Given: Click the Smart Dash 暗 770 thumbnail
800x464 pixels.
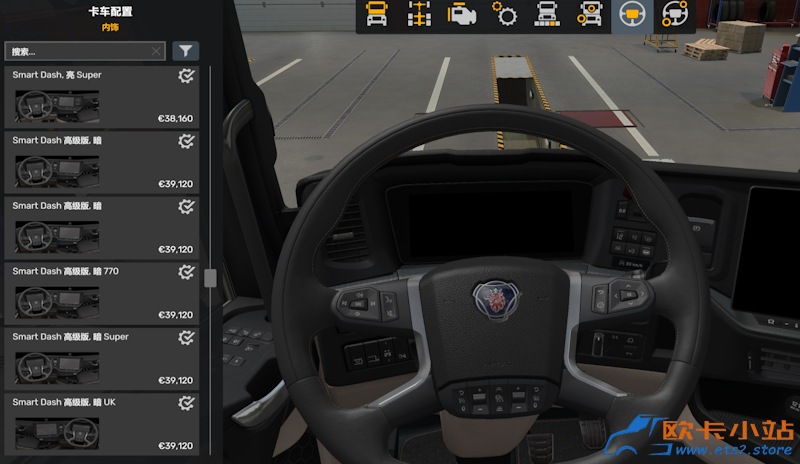Looking at the screenshot, I should pos(57,301).
